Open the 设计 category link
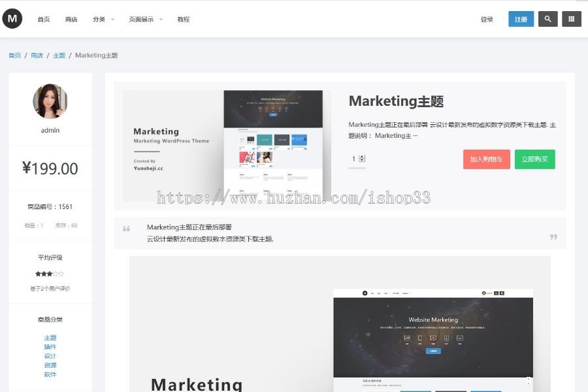Screen dimensions: 588x392 pos(50,356)
